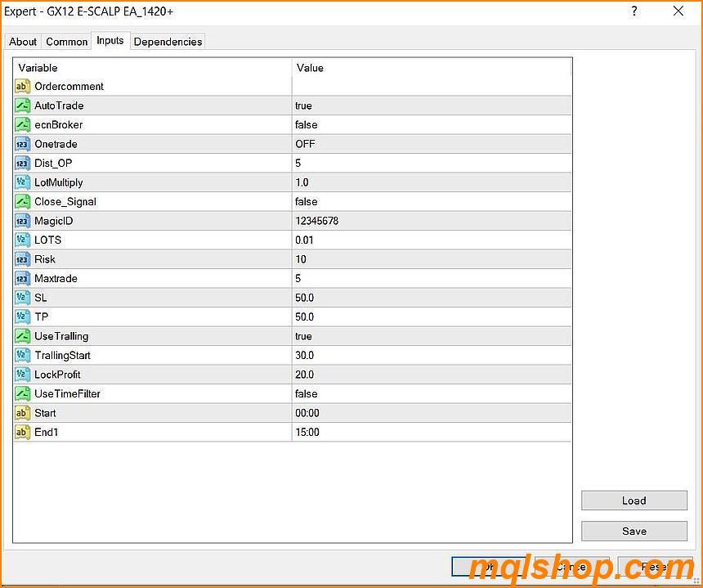Click the ab icon beside Ordercomment

click(x=22, y=87)
